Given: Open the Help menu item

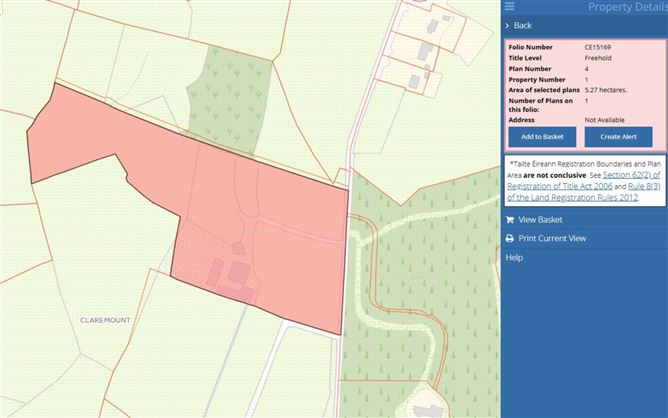Looking at the screenshot, I should pyautogui.click(x=514, y=258).
